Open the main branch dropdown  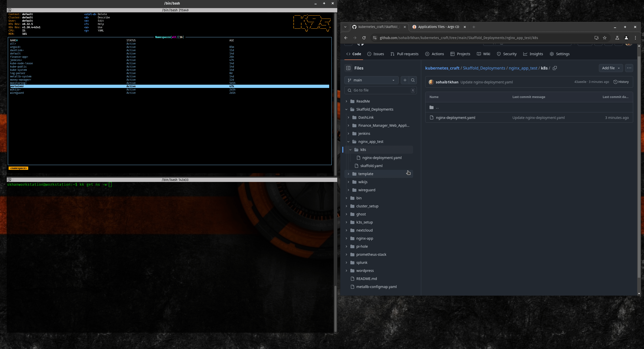coord(371,80)
